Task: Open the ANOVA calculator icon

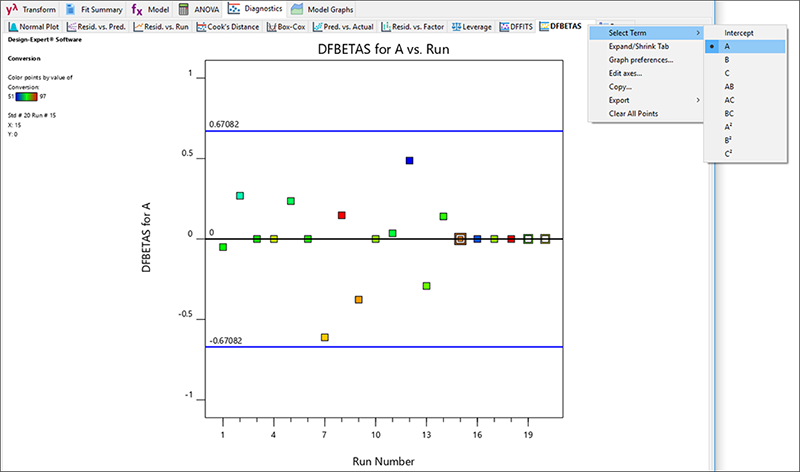Action: coord(183,8)
